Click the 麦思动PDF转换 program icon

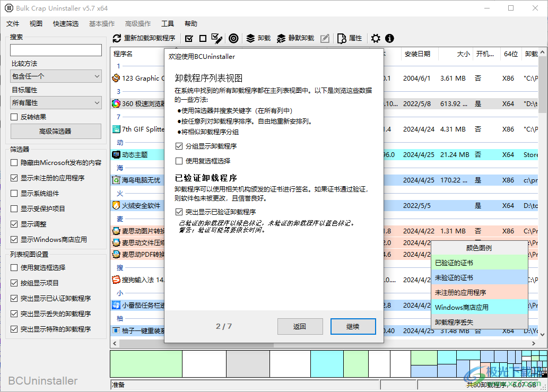point(116,254)
